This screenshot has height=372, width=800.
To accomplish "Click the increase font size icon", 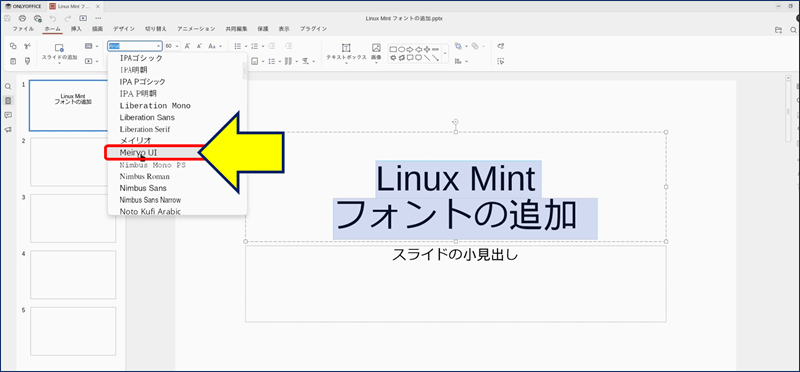I will point(187,46).
